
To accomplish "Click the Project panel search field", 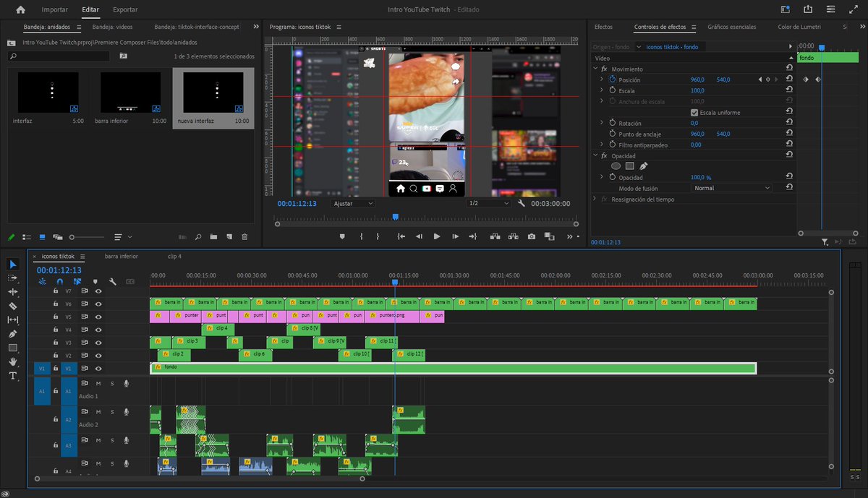I will tap(59, 56).
